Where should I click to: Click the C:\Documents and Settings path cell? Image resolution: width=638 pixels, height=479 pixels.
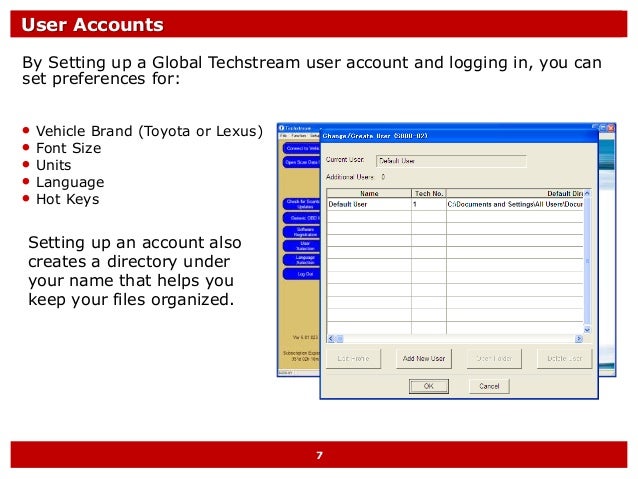515,204
